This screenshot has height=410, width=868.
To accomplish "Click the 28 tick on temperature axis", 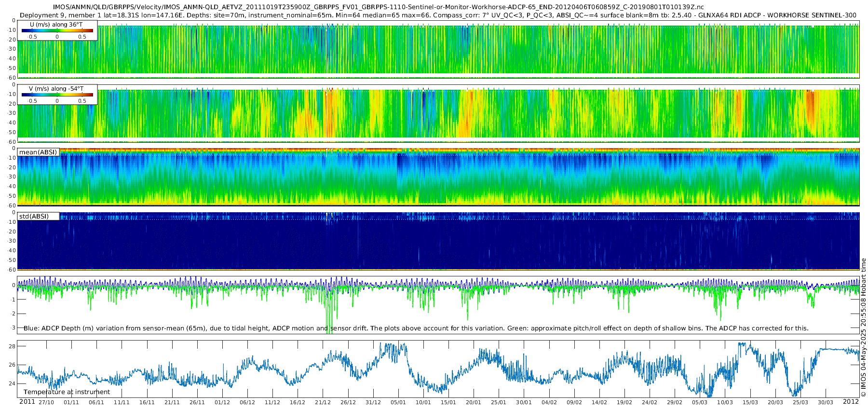I will [13, 346].
